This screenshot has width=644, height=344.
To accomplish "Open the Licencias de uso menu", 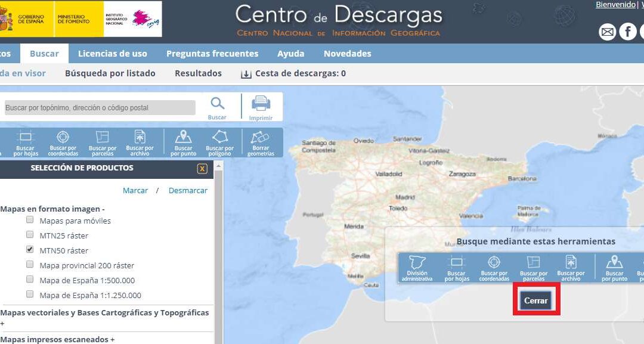I will tap(113, 54).
